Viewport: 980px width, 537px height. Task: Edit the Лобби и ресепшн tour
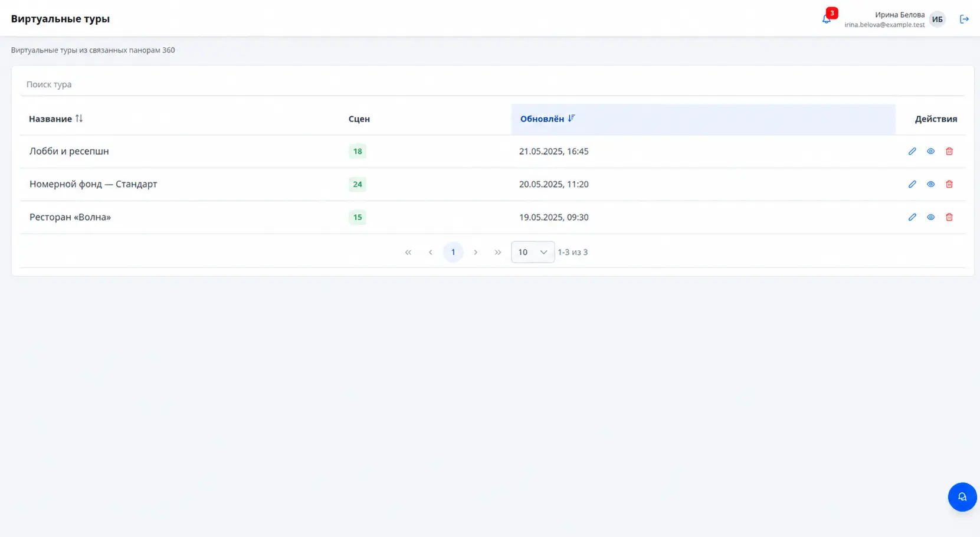coord(912,151)
